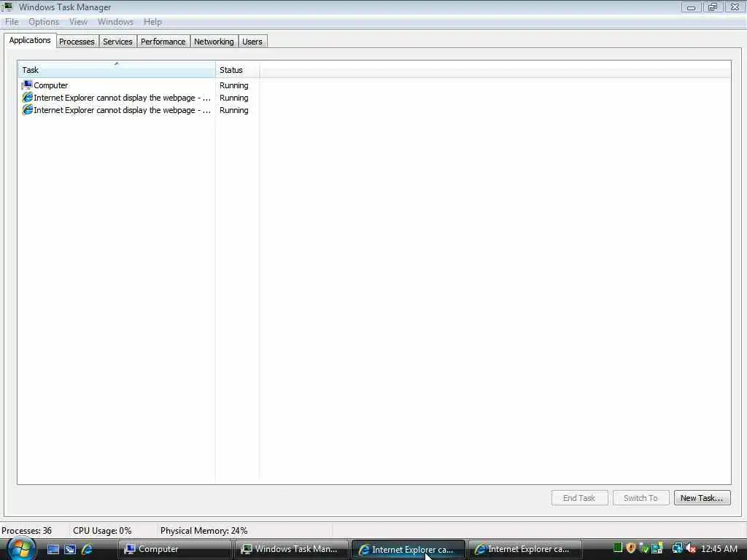The height and width of the screenshot is (560, 747).
Task: Click the Show Desktop quick launch icon
Action: 53,549
